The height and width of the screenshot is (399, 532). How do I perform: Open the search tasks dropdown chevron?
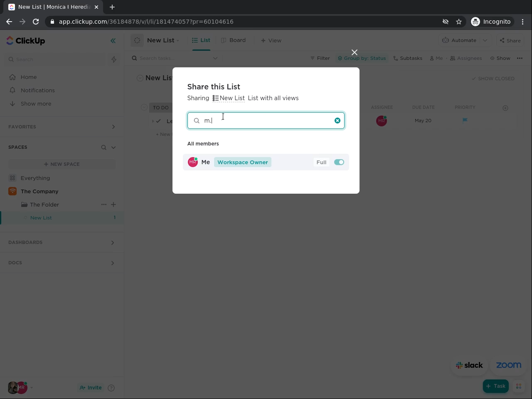pyautogui.click(x=215, y=58)
